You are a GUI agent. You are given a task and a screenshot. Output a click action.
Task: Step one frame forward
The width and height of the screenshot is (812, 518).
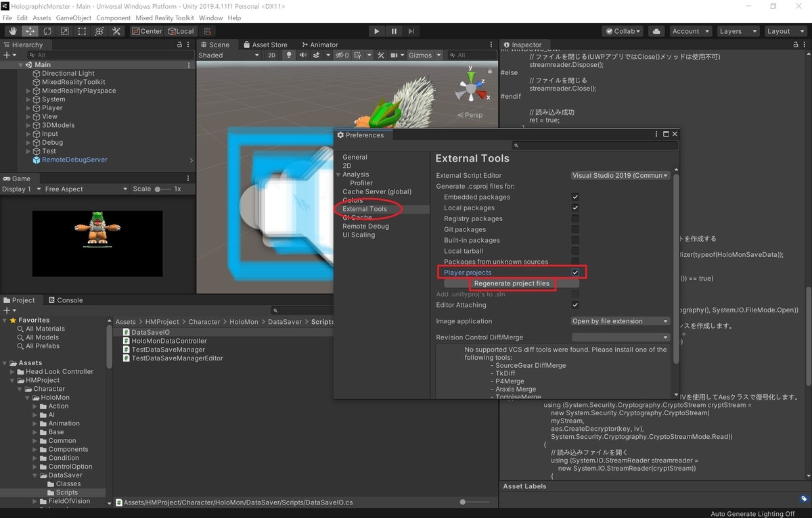411,31
